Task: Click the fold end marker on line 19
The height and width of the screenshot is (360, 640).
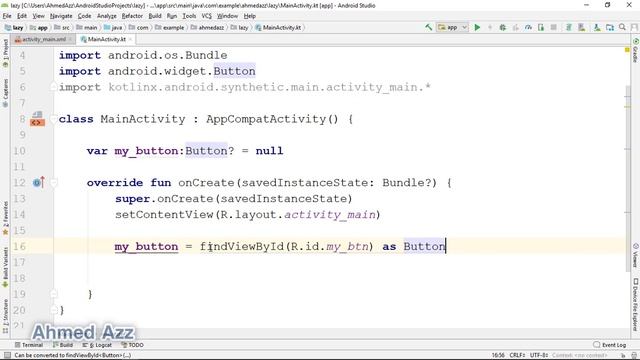Action: (x=53, y=294)
